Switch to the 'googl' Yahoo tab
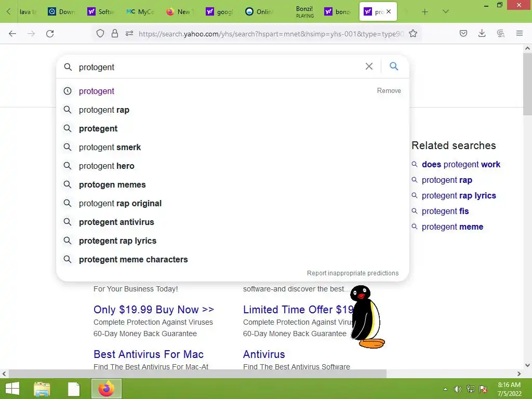Image resolution: width=532 pixels, height=399 pixels. 219,11
